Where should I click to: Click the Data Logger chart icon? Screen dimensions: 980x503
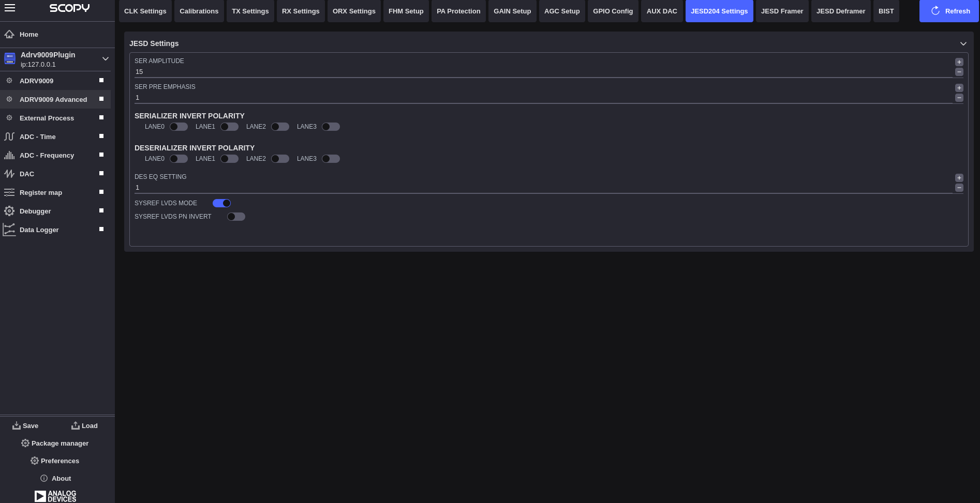pyautogui.click(x=9, y=230)
